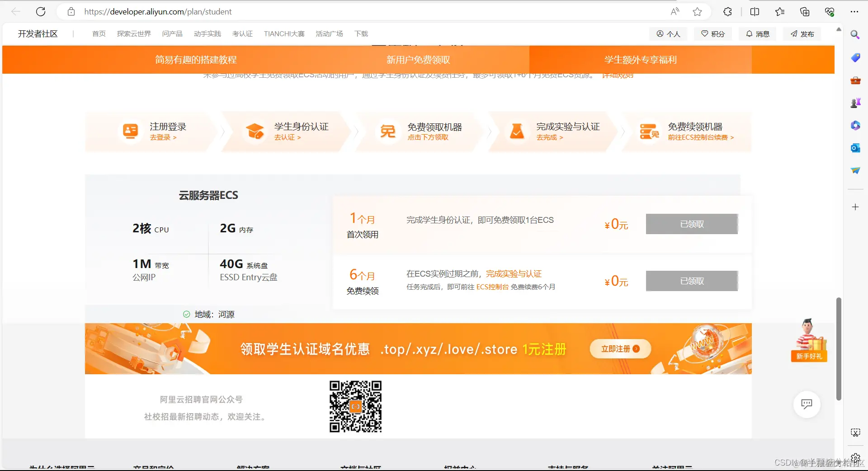This screenshot has height=471, width=868.
Task: Open the Favorites list icon
Action: (x=780, y=12)
